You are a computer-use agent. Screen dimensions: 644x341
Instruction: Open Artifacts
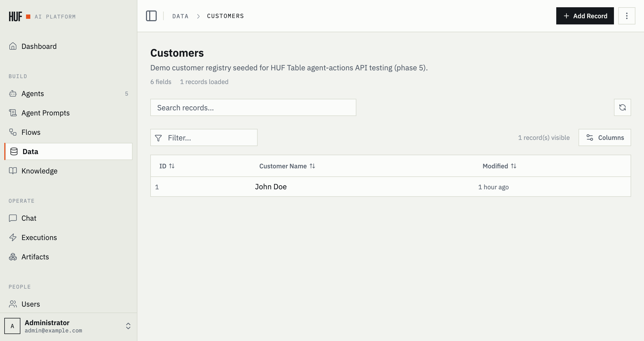click(x=68, y=257)
